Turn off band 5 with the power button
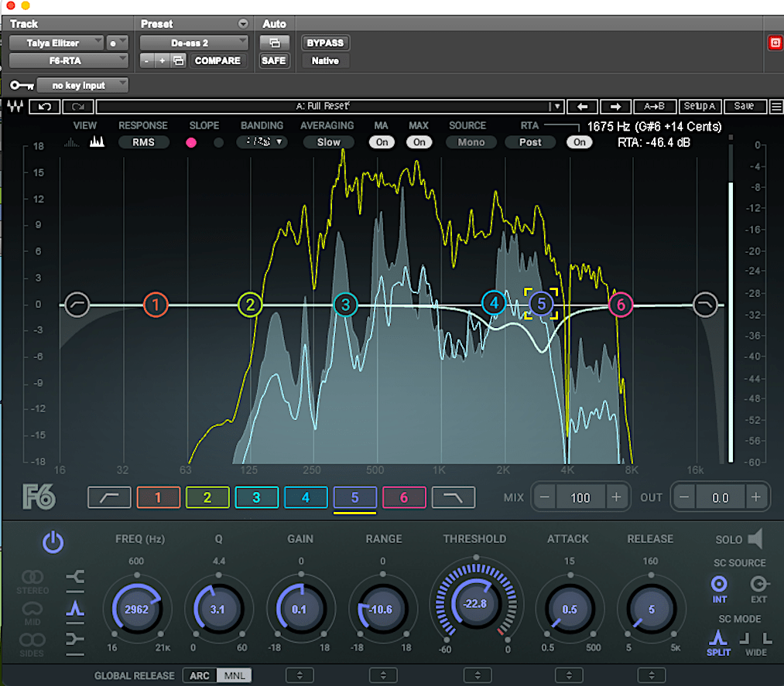The image size is (784, 686). pyautogui.click(x=53, y=542)
